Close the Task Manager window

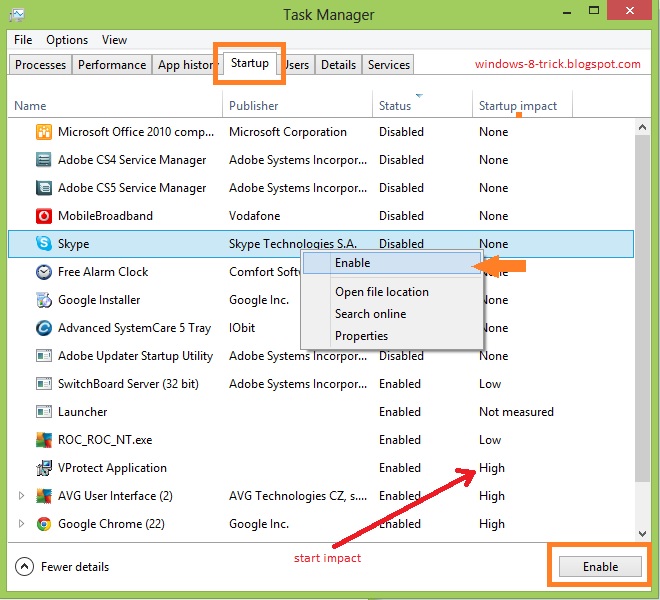pyautogui.click(x=629, y=11)
